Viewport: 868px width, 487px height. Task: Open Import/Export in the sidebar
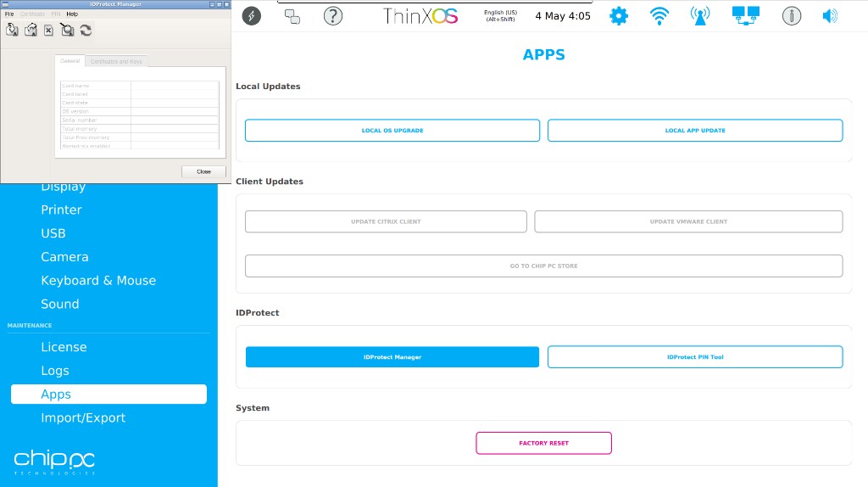(83, 417)
